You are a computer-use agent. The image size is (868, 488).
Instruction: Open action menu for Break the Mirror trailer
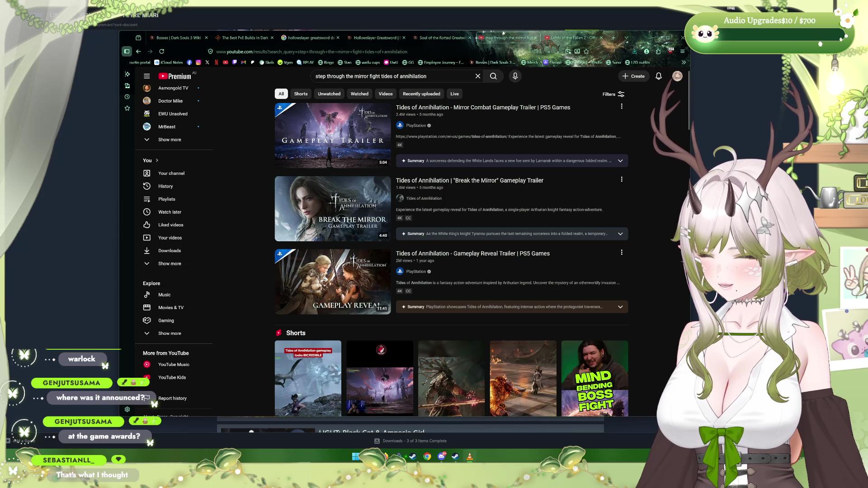pyautogui.click(x=622, y=179)
